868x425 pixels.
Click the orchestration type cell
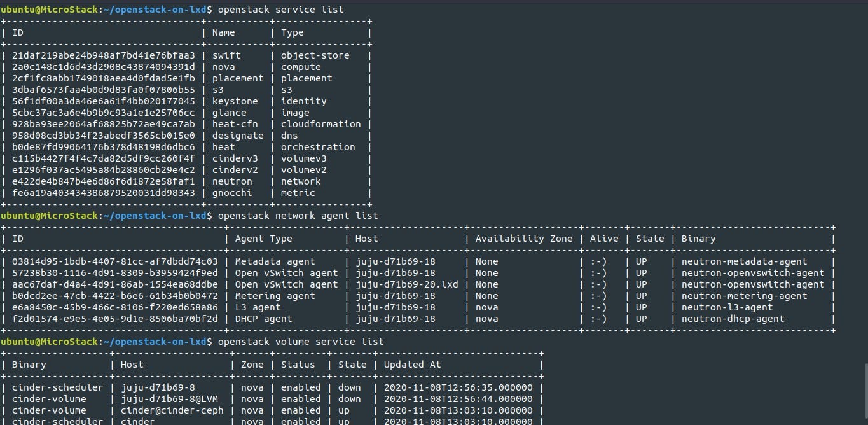click(318, 147)
